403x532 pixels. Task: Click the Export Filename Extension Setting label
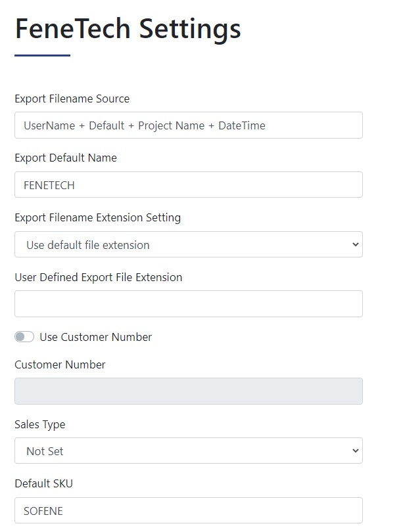[97, 218]
